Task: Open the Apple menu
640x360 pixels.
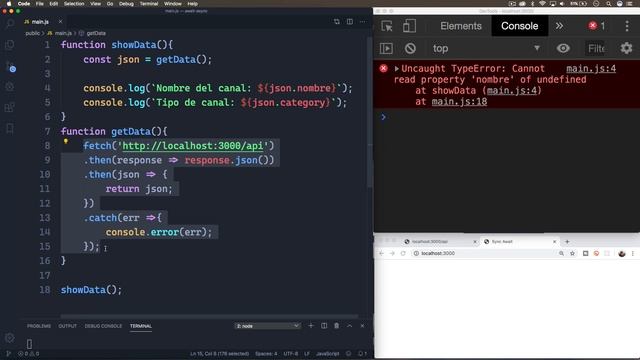Action: click(9, 4)
